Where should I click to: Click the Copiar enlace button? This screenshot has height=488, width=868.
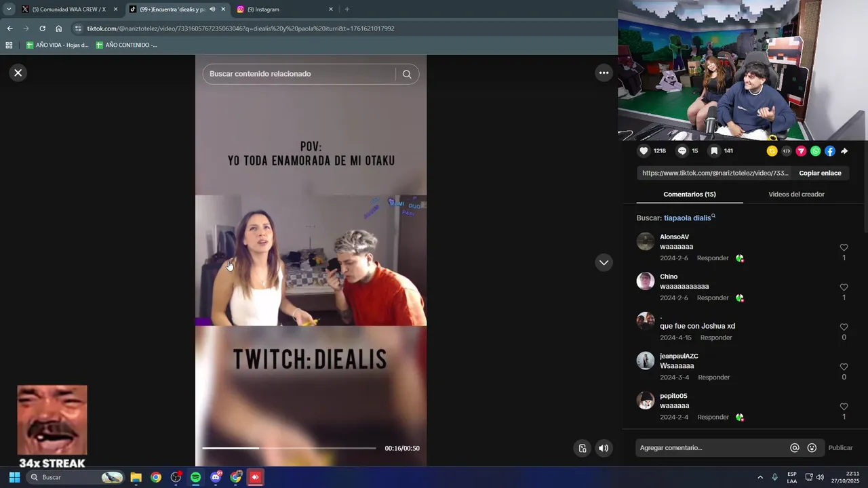click(x=820, y=173)
